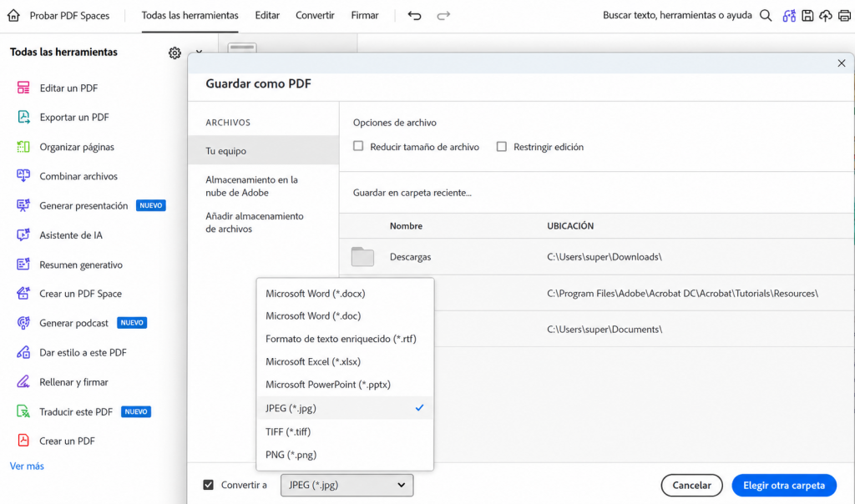Select Tu equipo location

263,150
